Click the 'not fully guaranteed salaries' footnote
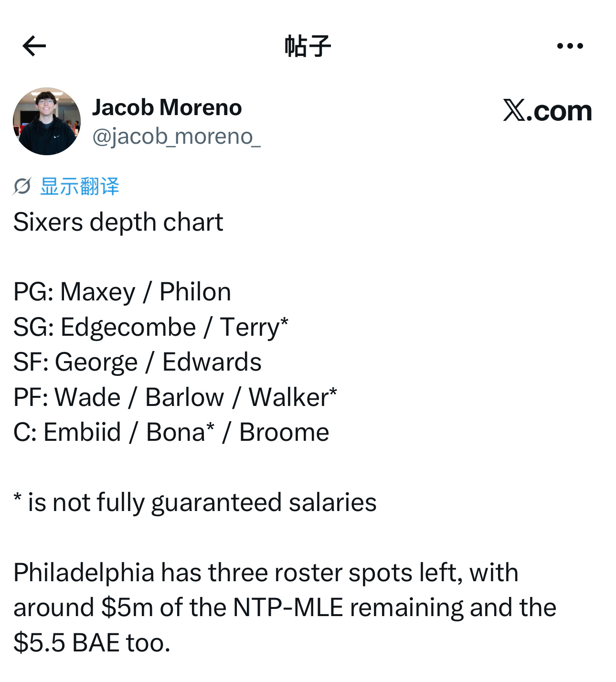 (x=195, y=502)
